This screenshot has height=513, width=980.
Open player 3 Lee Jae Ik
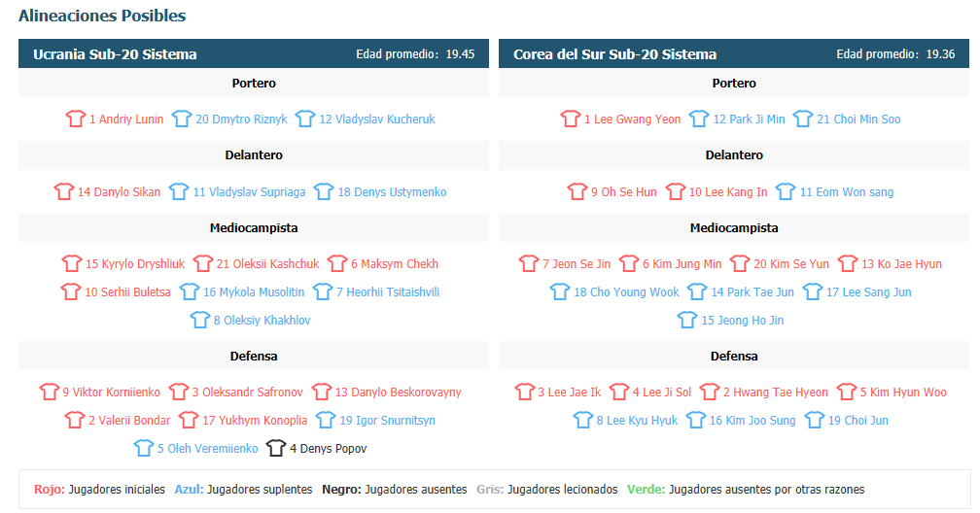(x=570, y=392)
